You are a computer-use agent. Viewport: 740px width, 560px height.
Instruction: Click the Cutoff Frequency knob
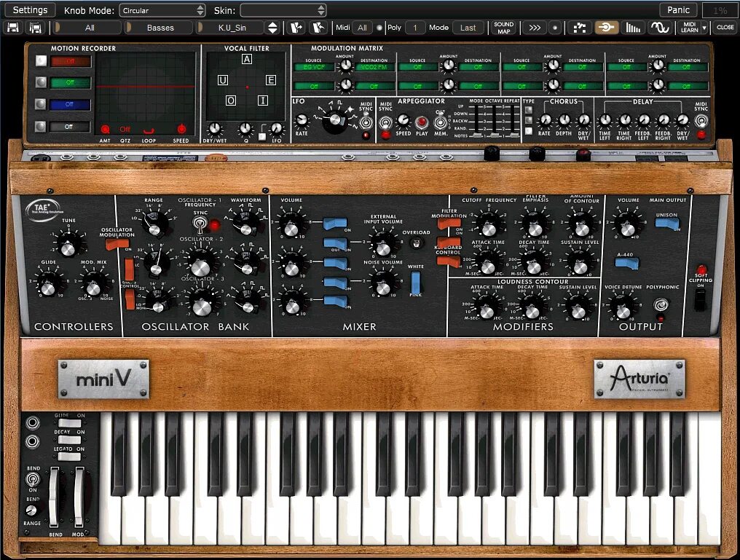tap(489, 226)
